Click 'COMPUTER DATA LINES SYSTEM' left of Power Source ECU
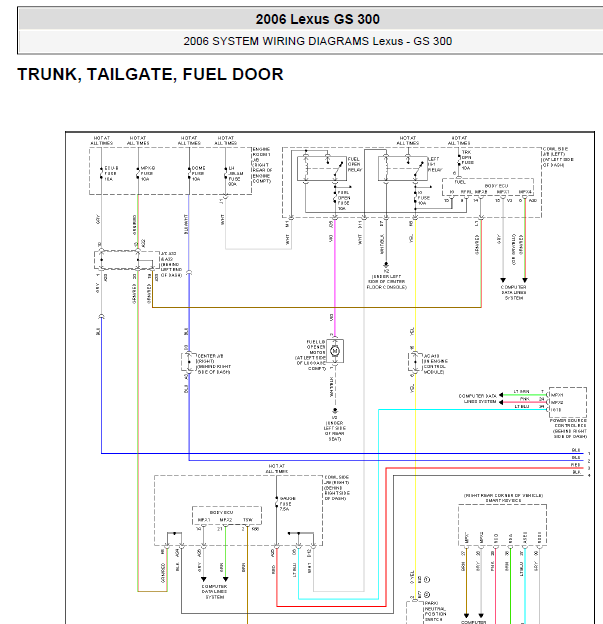This screenshot has width=603, height=624. pos(478,399)
